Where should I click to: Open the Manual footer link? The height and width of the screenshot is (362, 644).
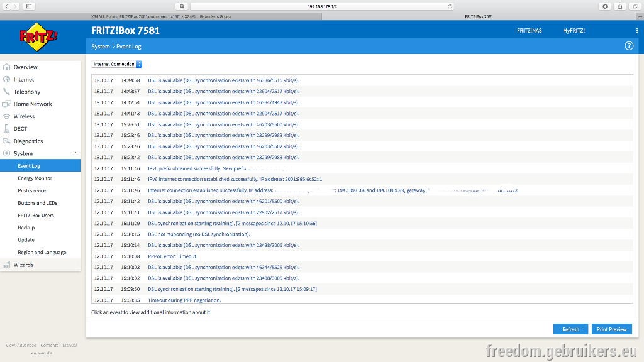click(x=70, y=345)
